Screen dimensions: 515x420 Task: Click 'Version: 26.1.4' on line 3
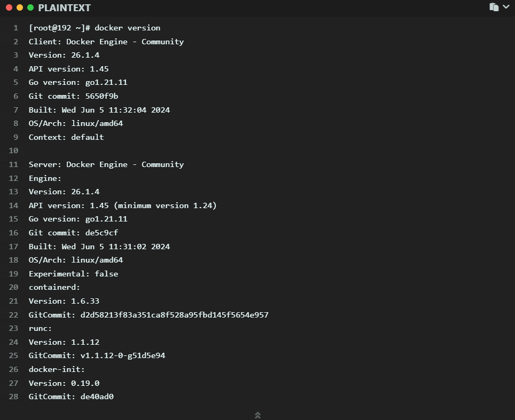point(64,55)
